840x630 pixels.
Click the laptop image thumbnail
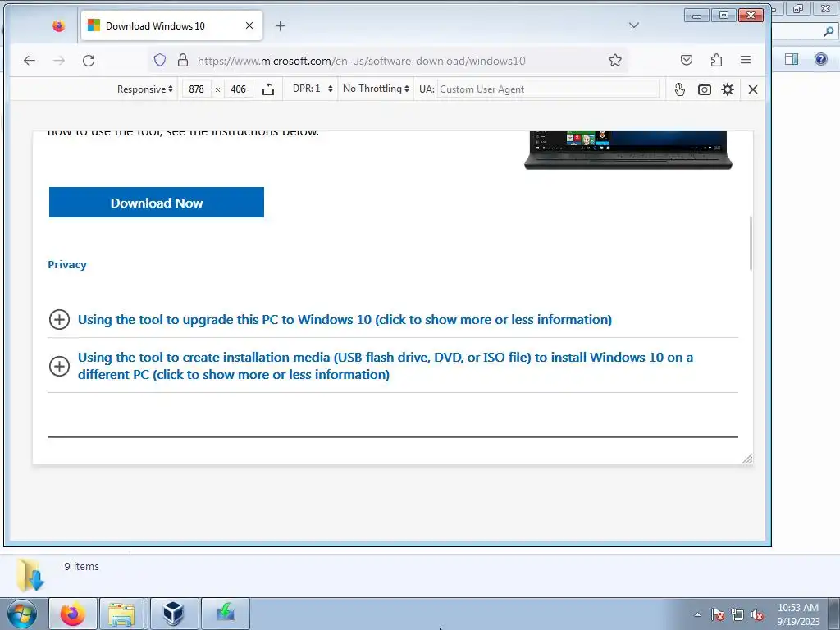[628, 150]
